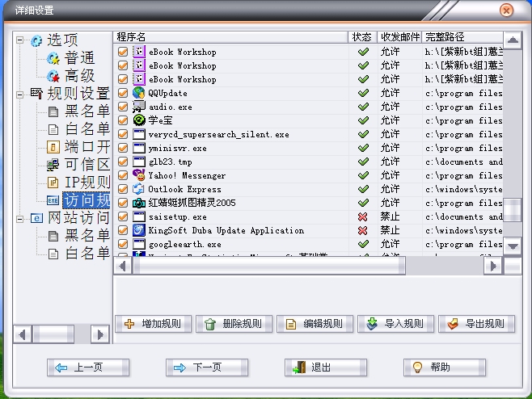532x399 pixels.
Task: Click the 删除规则 button
Action: click(234, 324)
